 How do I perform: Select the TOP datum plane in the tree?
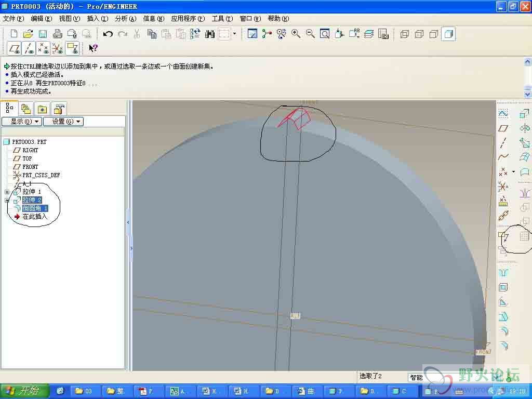(x=27, y=158)
